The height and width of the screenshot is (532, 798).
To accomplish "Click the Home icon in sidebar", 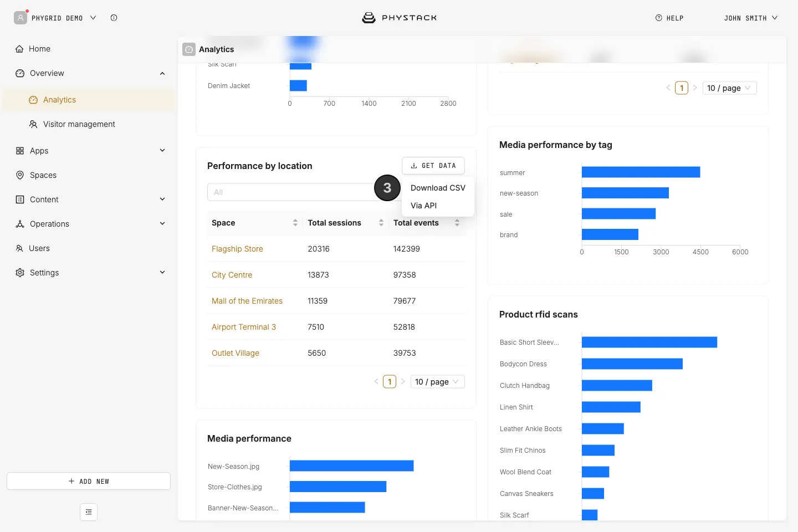I will click(x=19, y=49).
